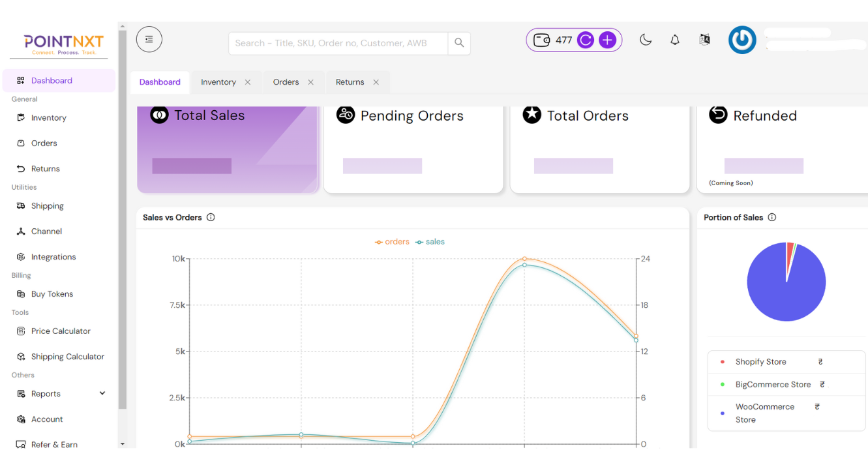Collapse the sidebar with the hamburger button
Image resolution: width=868 pixels, height=463 pixels.
[x=149, y=39]
